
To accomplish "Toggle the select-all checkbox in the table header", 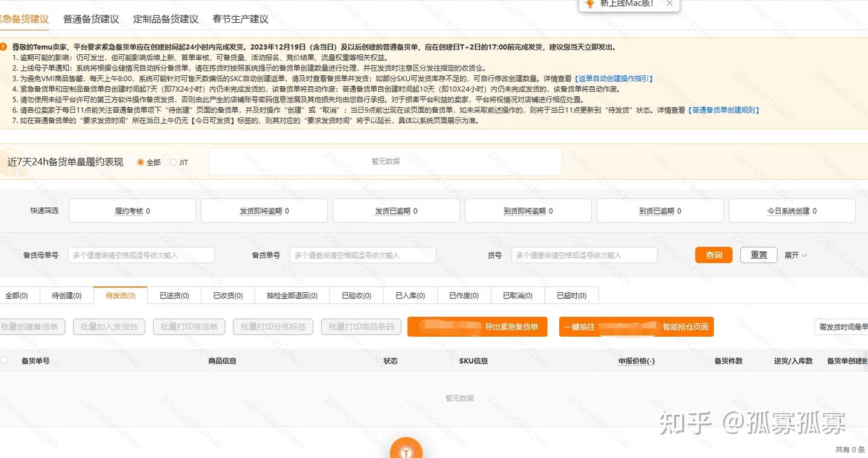I will tap(4, 360).
